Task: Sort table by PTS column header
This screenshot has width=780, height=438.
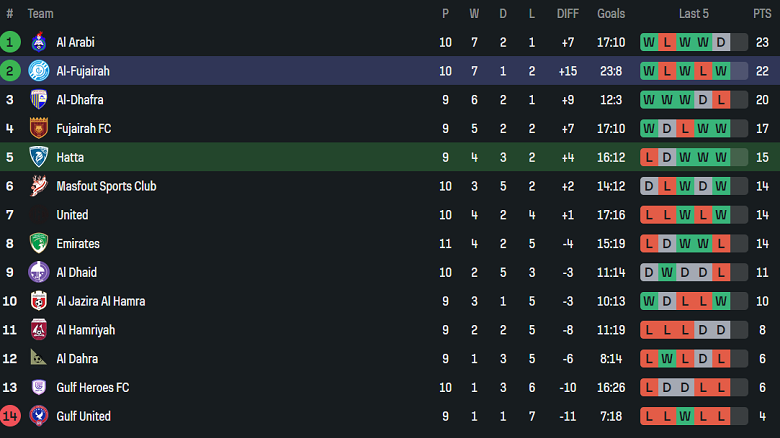Action: pos(762,14)
